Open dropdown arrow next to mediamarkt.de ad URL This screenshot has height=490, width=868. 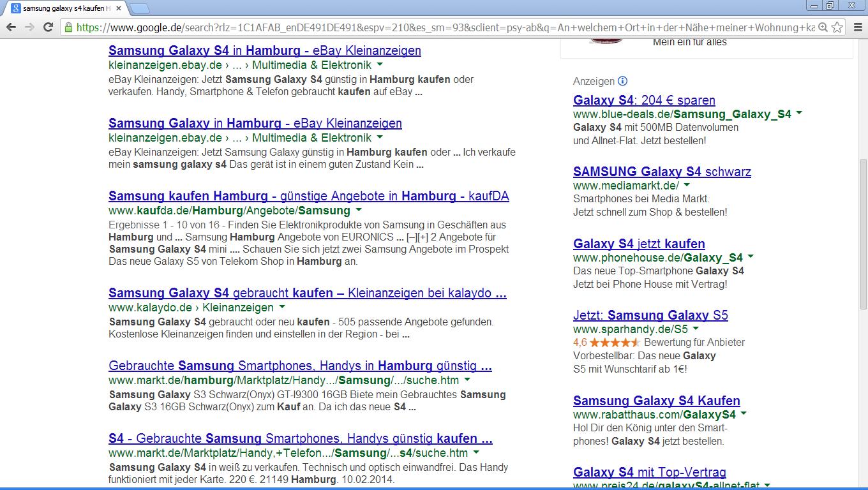[687, 185]
